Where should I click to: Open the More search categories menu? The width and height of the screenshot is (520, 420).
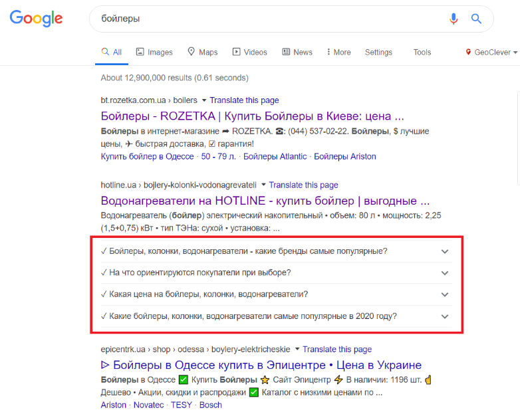[x=338, y=52]
